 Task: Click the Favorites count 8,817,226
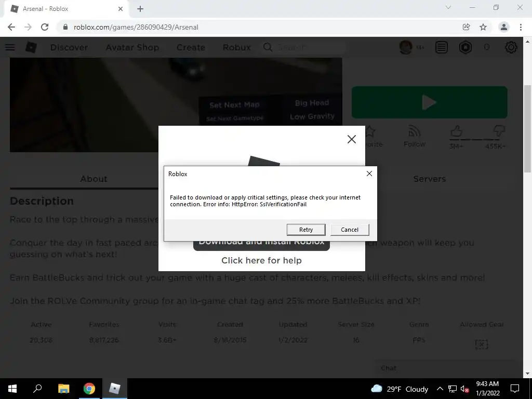point(104,340)
